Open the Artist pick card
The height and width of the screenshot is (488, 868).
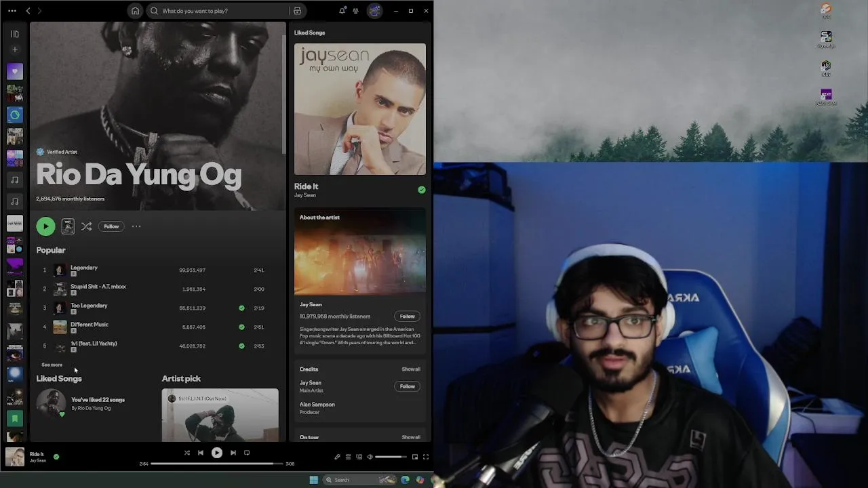[220, 415]
